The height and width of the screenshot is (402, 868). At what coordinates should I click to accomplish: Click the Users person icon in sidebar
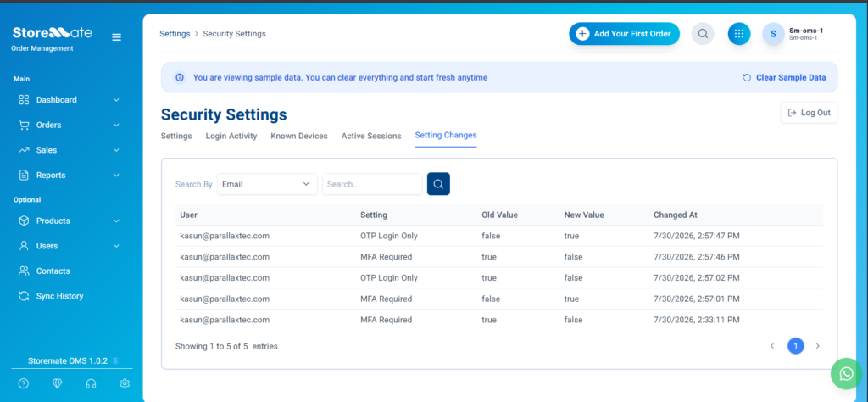coord(24,245)
